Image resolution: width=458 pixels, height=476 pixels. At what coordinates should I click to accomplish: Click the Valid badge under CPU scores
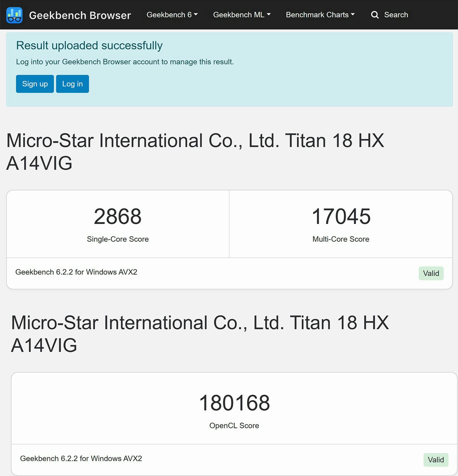point(431,273)
